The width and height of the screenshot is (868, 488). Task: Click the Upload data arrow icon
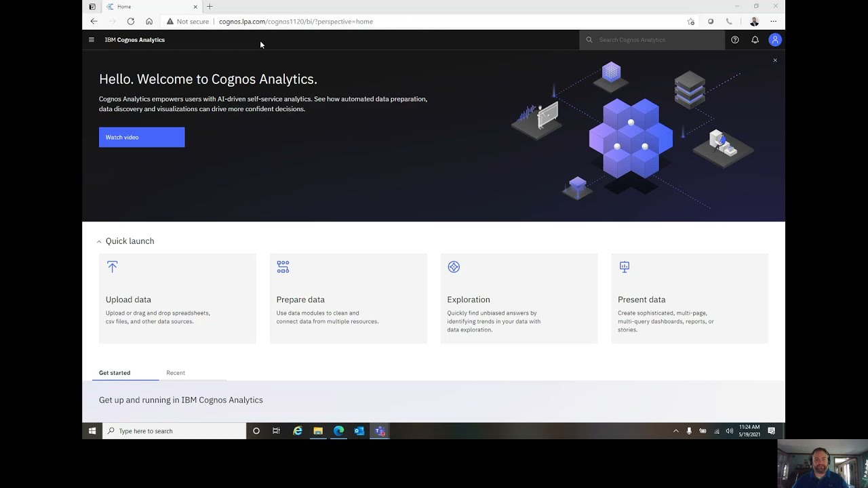click(113, 267)
